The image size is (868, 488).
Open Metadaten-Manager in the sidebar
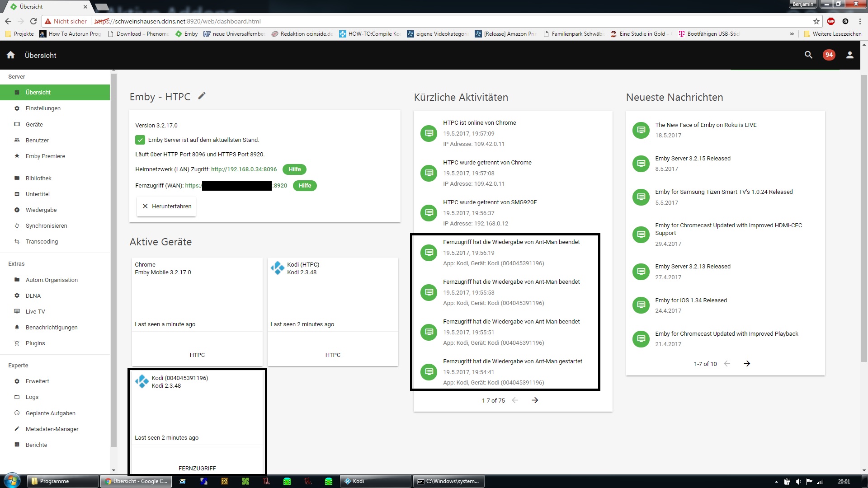(x=55, y=429)
